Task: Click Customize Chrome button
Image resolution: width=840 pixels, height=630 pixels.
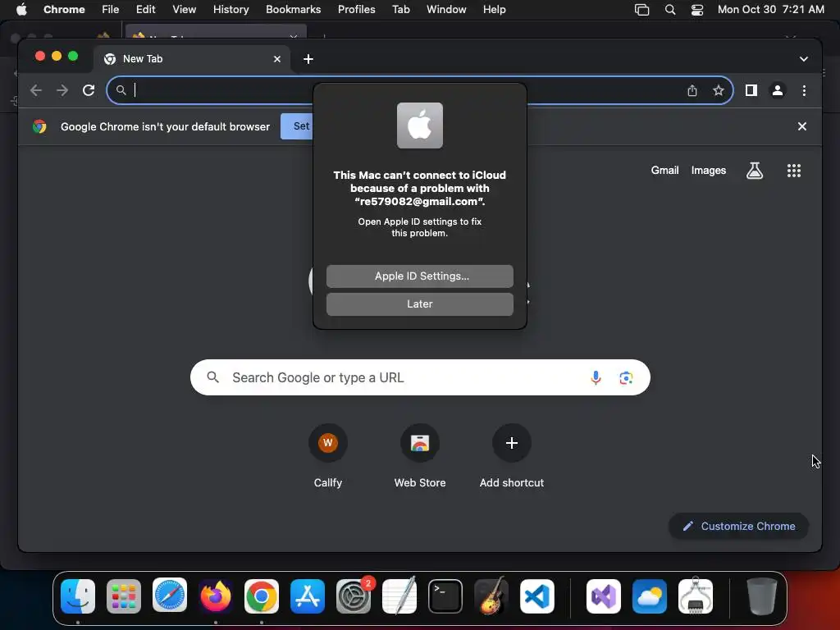Action: [x=739, y=526]
